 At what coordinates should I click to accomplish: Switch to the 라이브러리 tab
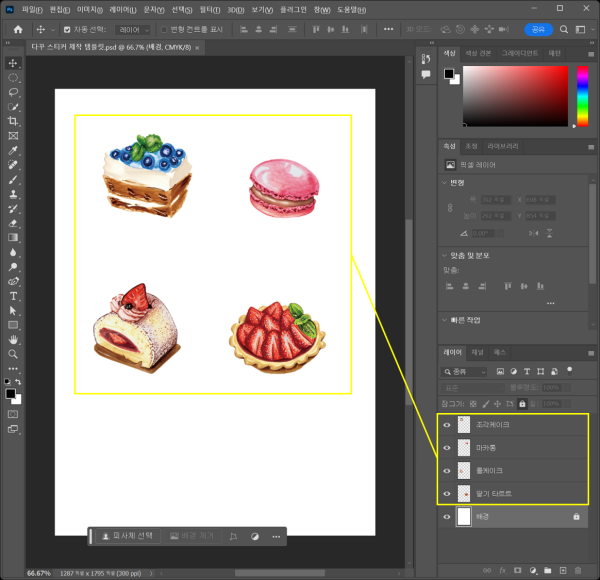tap(502, 146)
